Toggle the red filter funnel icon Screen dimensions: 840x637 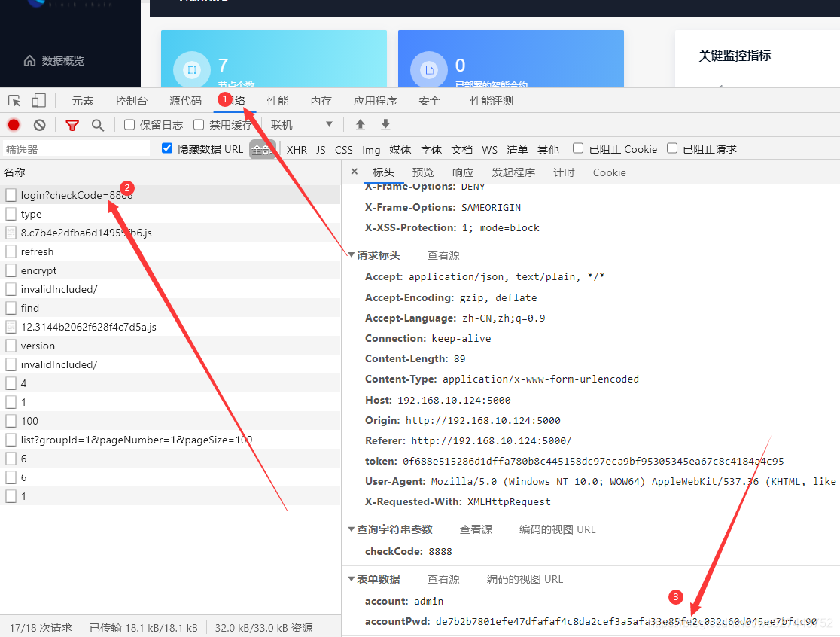pyautogui.click(x=72, y=125)
